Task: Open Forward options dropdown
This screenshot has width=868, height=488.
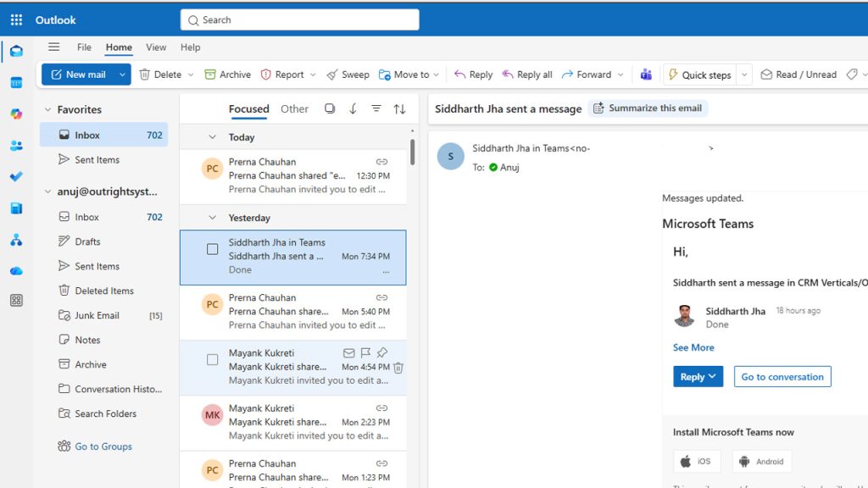Action: (620, 75)
